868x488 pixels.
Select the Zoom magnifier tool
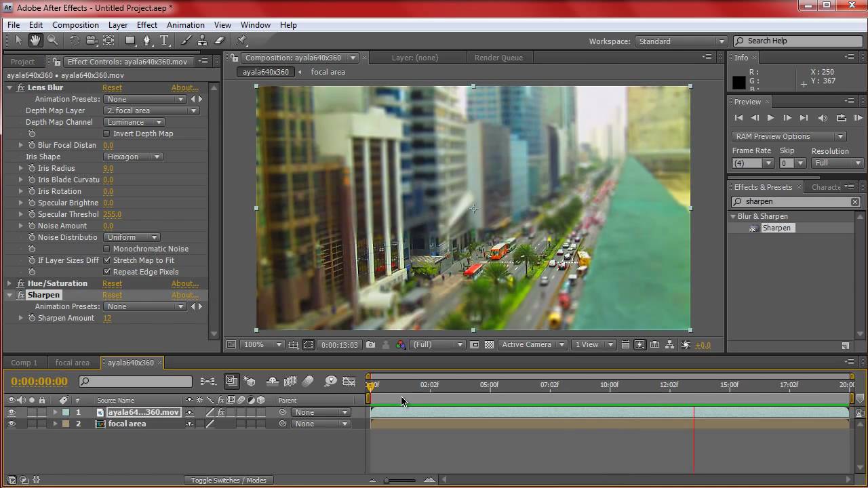point(52,41)
